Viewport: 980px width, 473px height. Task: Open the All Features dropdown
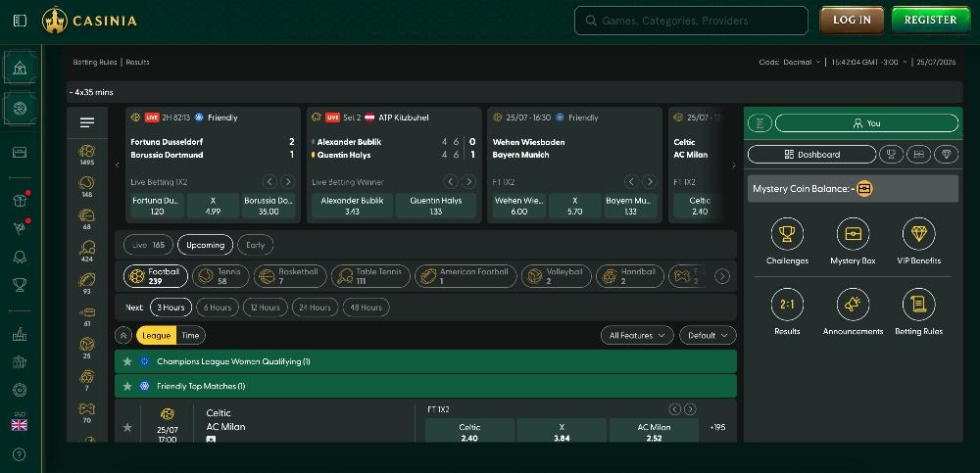pyautogui.click(x=637, y=336)
